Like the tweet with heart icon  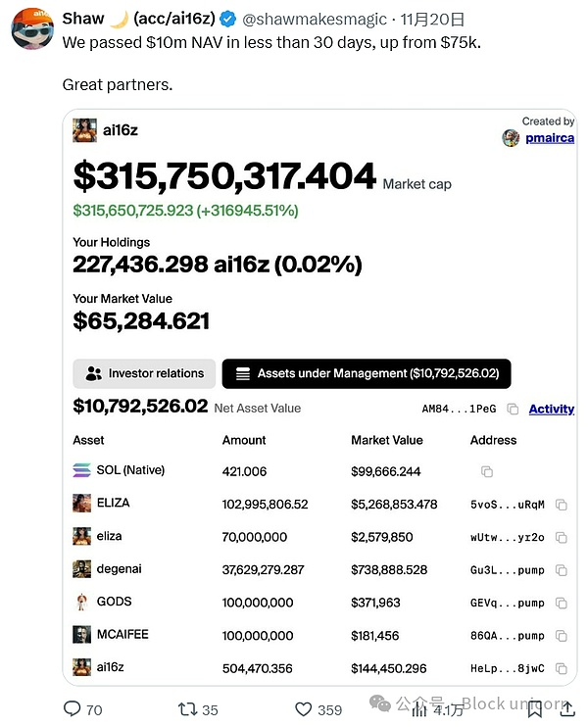[x=304, y=708]
